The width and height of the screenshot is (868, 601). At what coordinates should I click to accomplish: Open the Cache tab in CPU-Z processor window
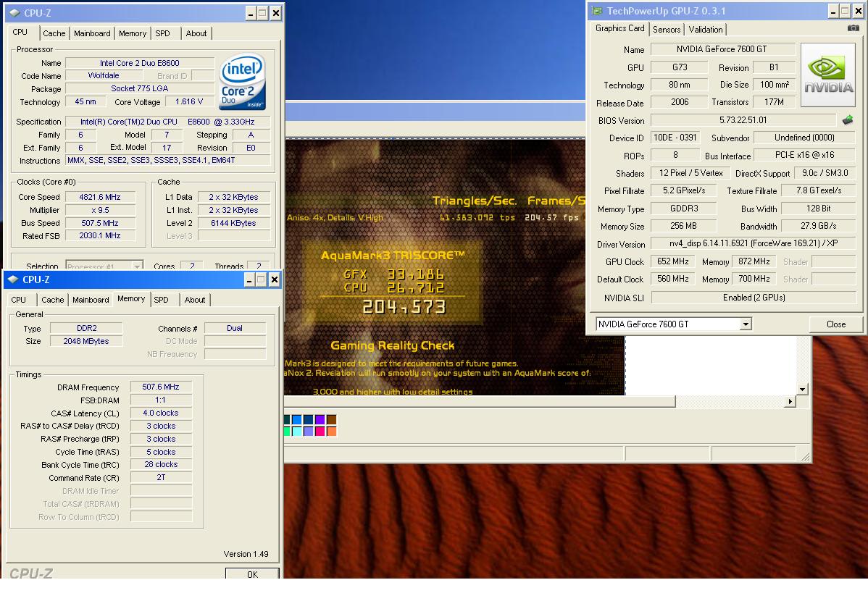point(54,34)
